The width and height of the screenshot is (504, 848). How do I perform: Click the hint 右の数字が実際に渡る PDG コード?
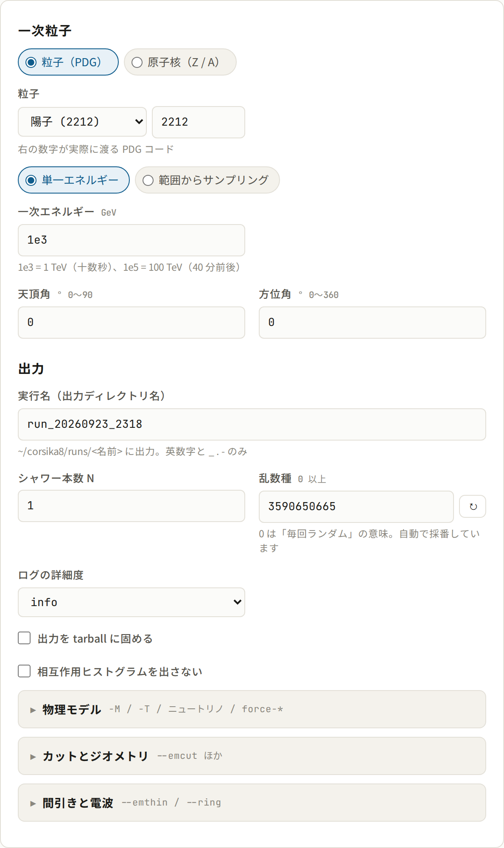96,149
